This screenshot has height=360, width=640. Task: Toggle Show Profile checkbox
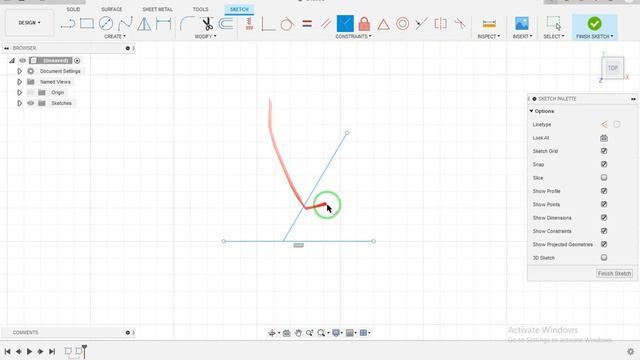(604, 191)
